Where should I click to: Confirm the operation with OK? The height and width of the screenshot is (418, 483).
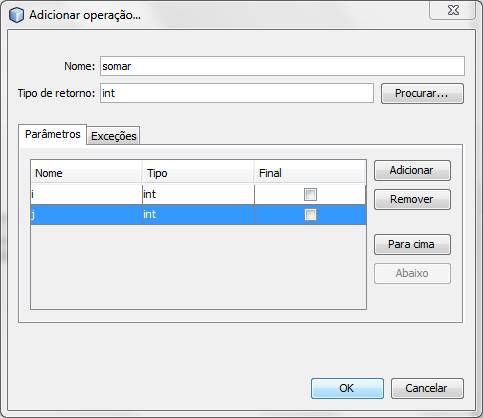click(x=347, y=388)
